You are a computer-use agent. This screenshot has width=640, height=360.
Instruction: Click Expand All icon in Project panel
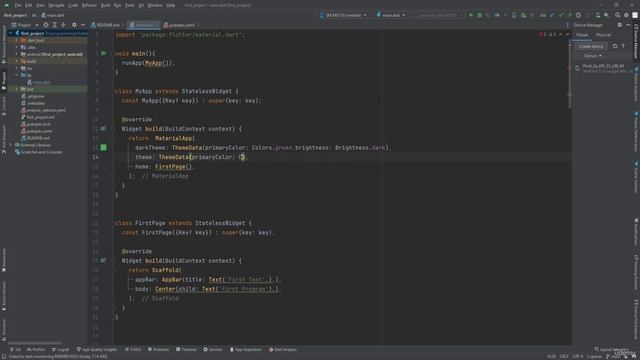click(54, 25)
